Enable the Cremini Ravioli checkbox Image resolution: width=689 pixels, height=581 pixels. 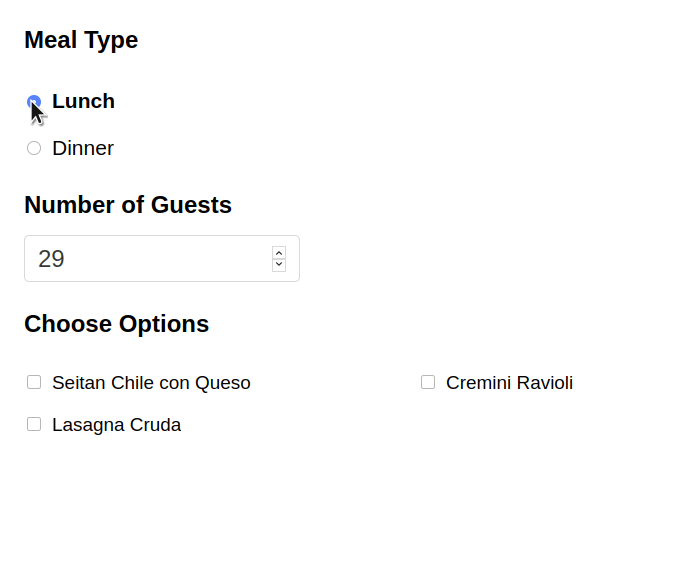(x=428, y=382)
